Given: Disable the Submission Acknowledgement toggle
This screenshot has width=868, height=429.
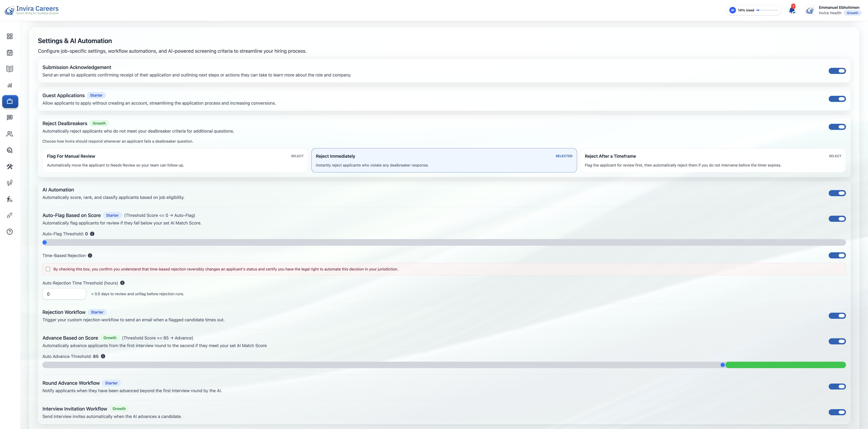Looking at the screenshot, I should 837,71.
